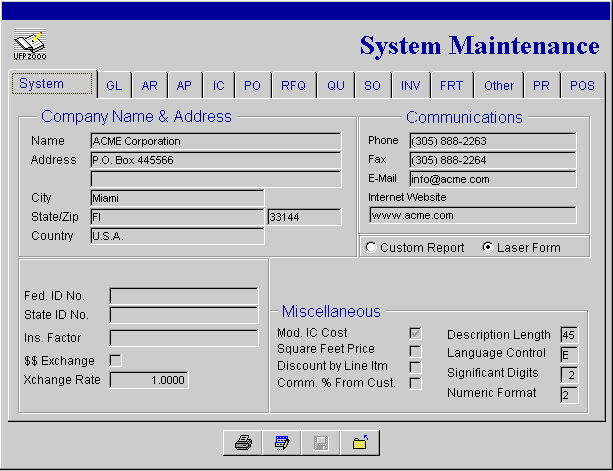Click the Ins. Factor field

184,338
